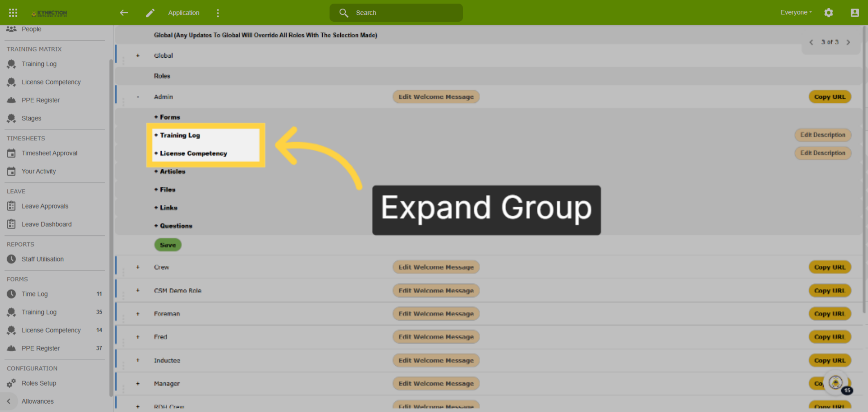Collapse the Admin role
Screen dimensions: 868x412
point(138,97)
